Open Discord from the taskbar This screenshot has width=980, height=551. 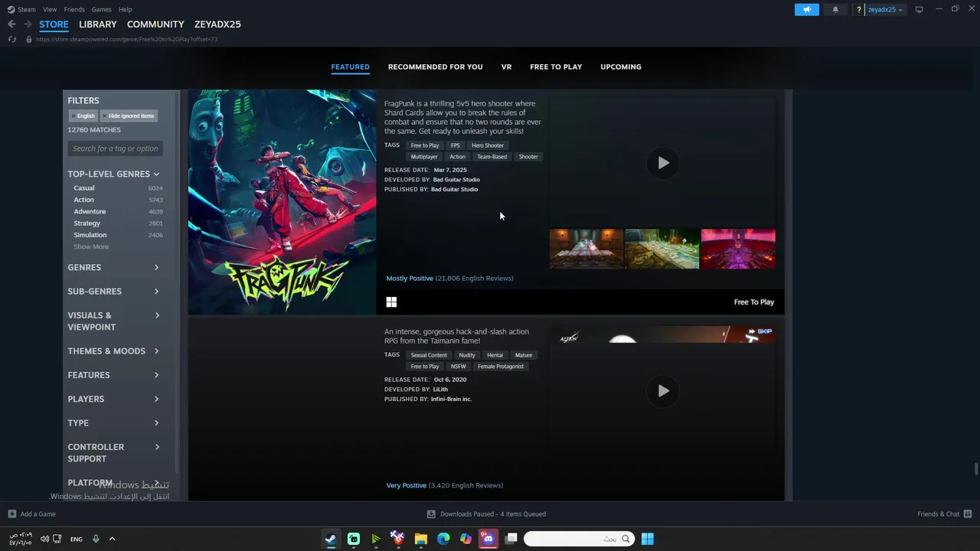click(x=488, y=539)
